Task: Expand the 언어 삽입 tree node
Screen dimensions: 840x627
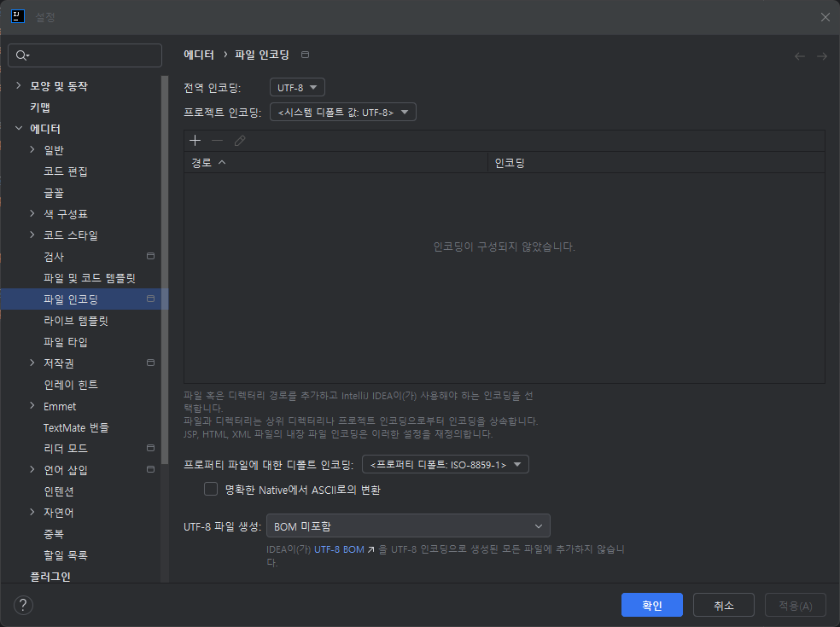Action: pos(32,469)
